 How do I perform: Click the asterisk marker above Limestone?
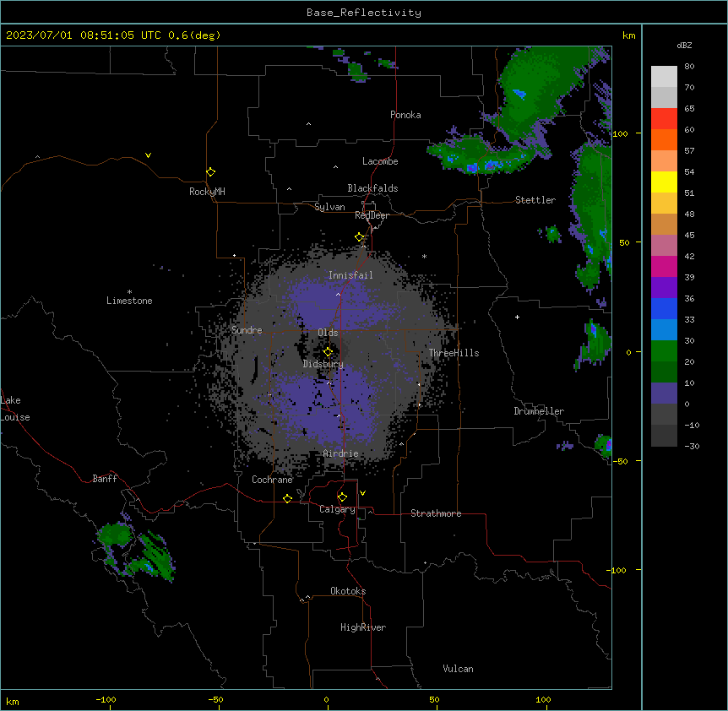pos(129,291)
